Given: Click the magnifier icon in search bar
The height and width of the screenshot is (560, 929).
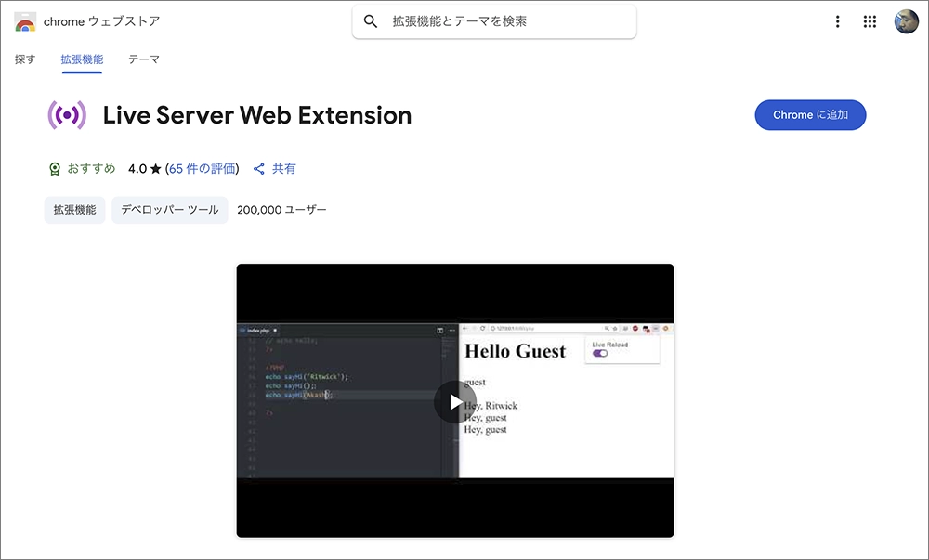Looking at the screenshot, I should coord(371,21).
